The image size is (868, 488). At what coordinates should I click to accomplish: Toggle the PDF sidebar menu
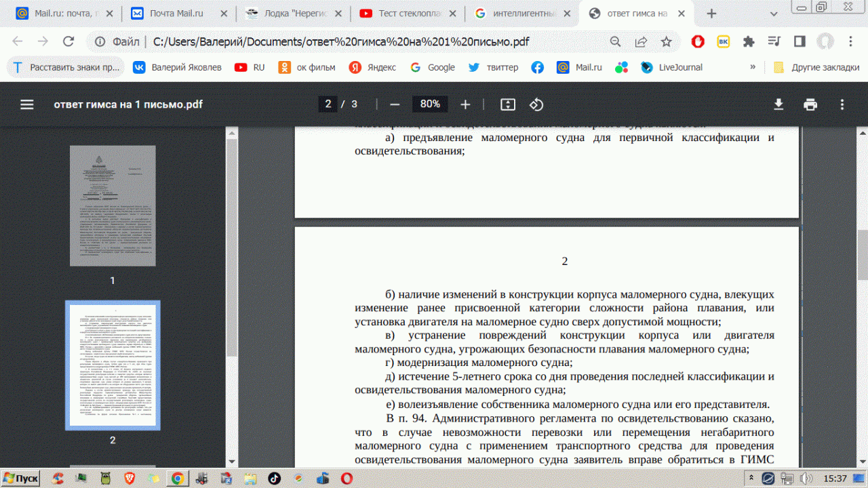tap(27, 104)
